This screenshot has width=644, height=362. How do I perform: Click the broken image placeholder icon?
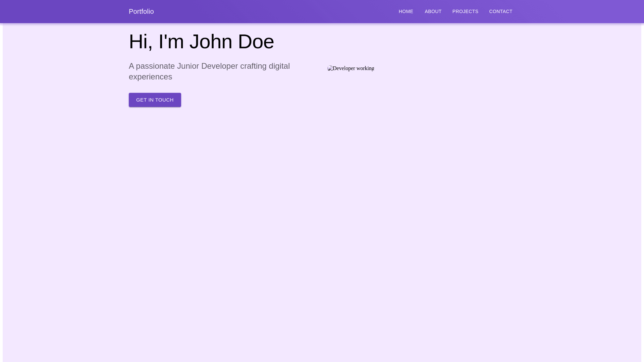[x=330, y=68]
